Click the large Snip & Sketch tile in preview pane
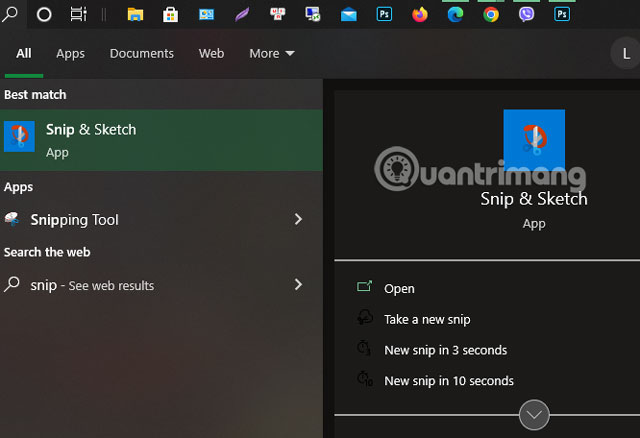640x438 pixels. (534, 139)
